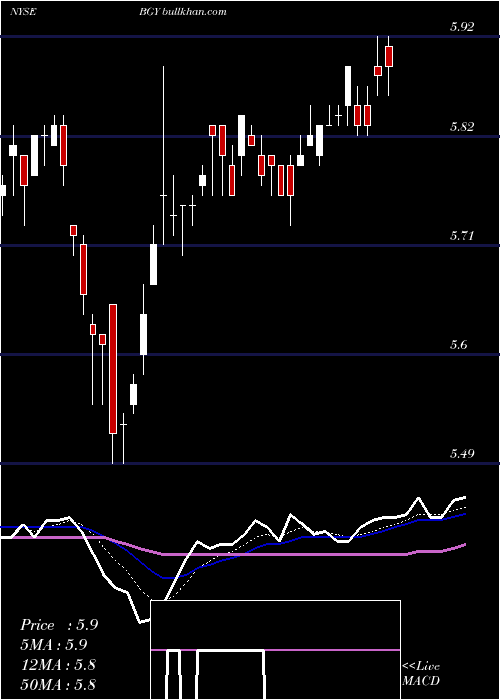
Task: Click the <<Live MACD label
Action: tap(421, 674)
